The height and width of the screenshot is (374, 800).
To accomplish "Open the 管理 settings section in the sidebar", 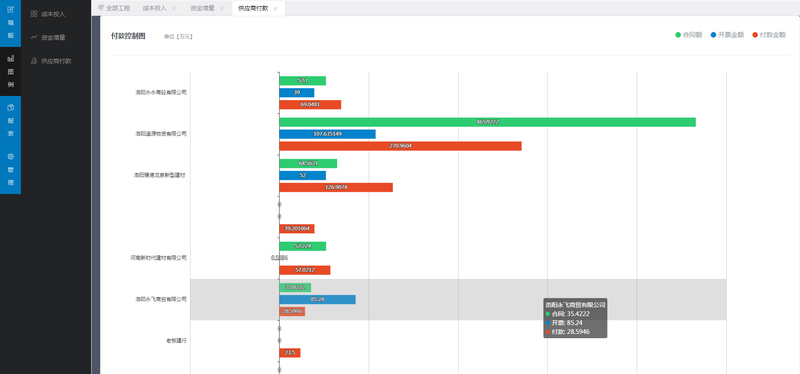I will pos(10,169).
